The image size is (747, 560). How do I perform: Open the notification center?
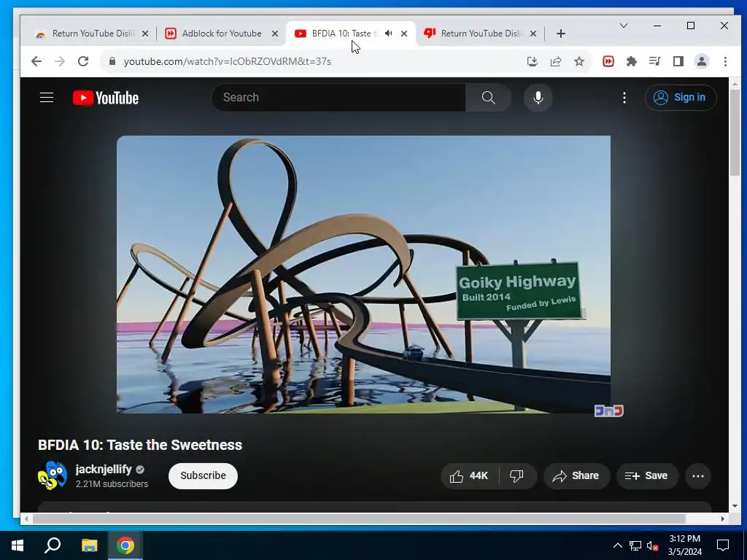723,545
